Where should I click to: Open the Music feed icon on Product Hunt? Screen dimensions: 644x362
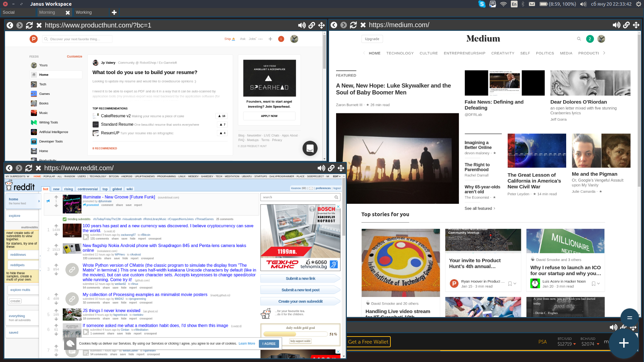(x=34, y=113)
